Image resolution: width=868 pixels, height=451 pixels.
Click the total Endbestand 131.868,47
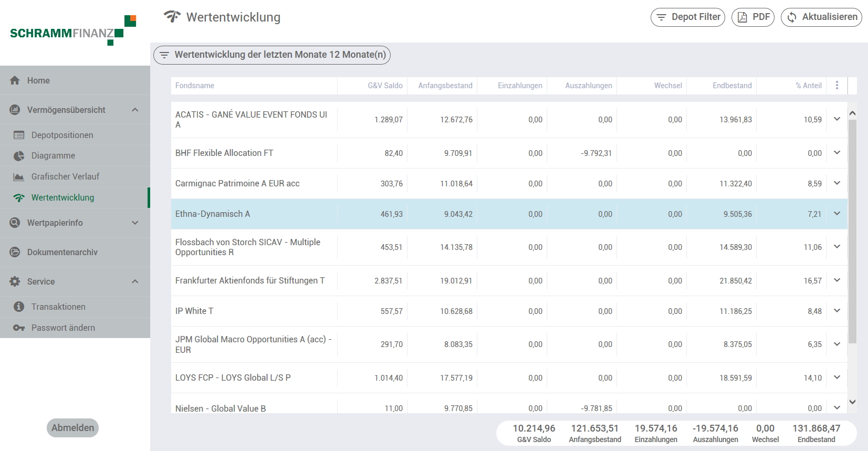(816, 428)
